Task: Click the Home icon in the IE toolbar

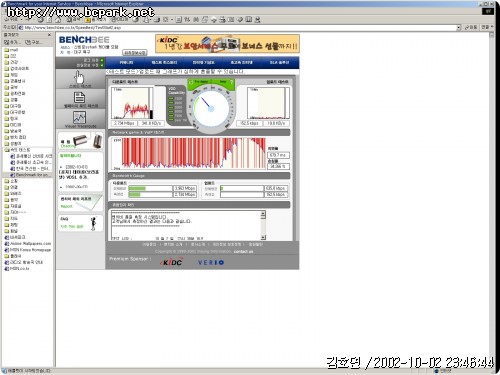Action: 58,20
